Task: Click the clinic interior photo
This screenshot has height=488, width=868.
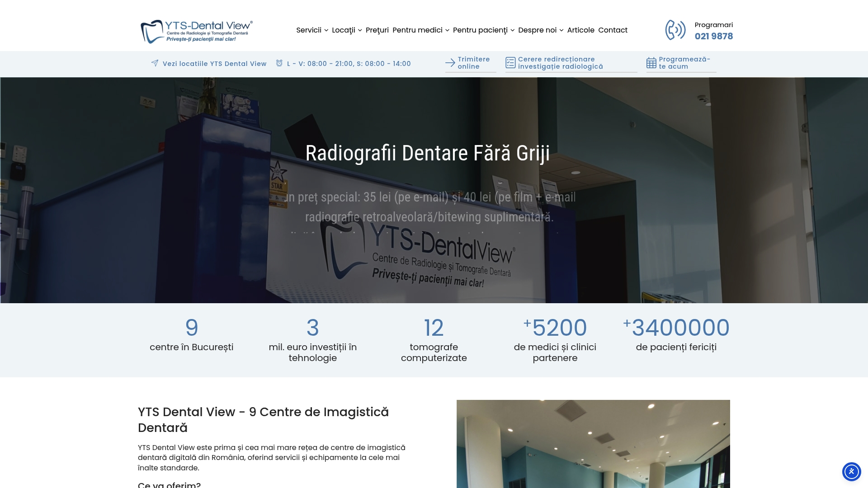Action: (593, 443)
